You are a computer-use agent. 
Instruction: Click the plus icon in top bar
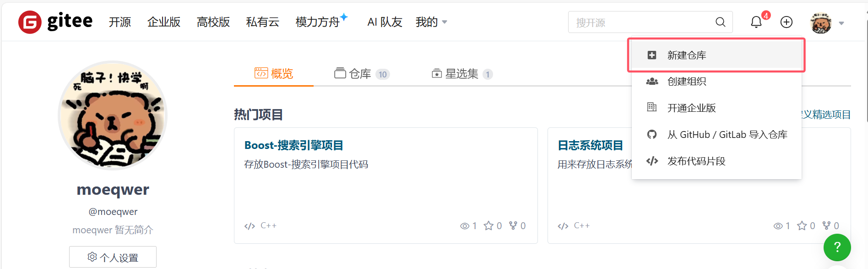pos(786,22)
